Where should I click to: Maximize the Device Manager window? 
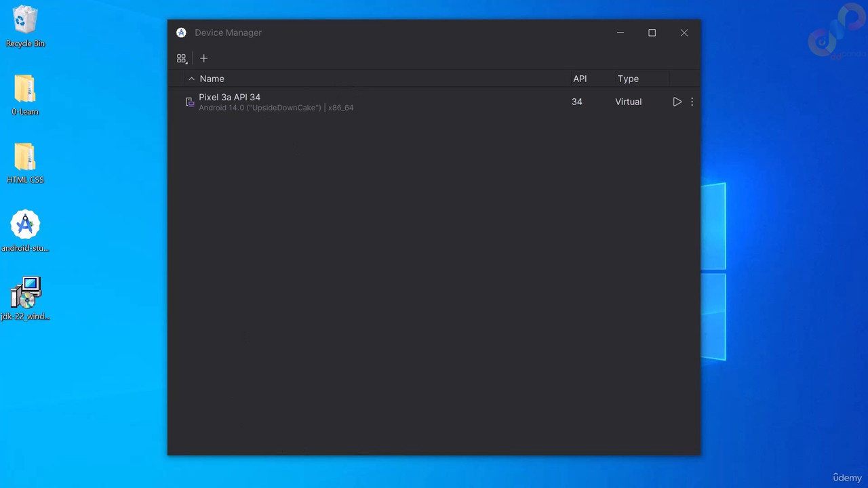pos(652,33)
